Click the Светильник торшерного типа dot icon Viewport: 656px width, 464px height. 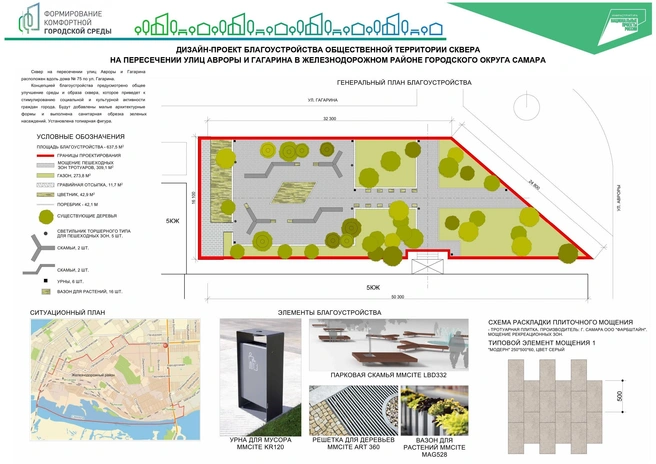pos(46,233)
